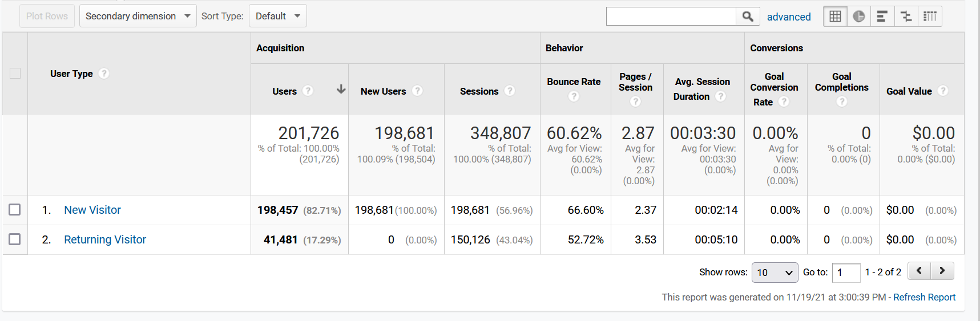
Task: Sort by the Sessions column header
Action: tap(479, 91)
